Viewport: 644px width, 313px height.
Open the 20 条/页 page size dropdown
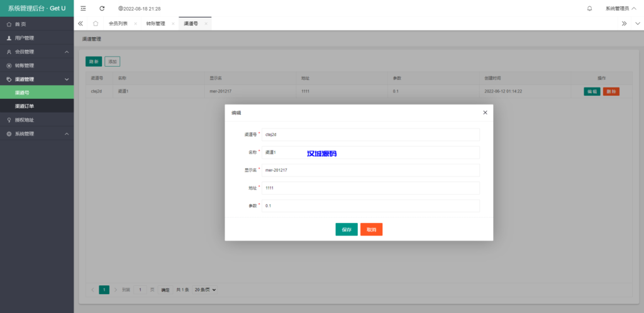coord(205,290)
